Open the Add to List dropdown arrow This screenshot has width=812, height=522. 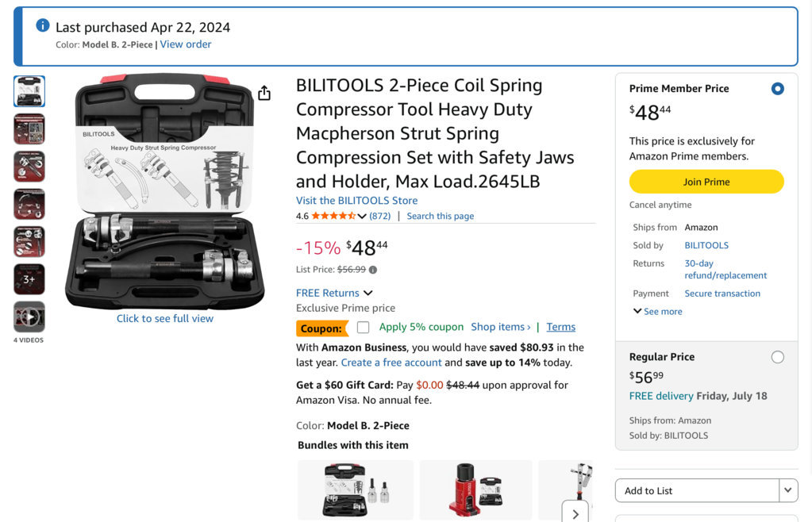tap(787, 490)
